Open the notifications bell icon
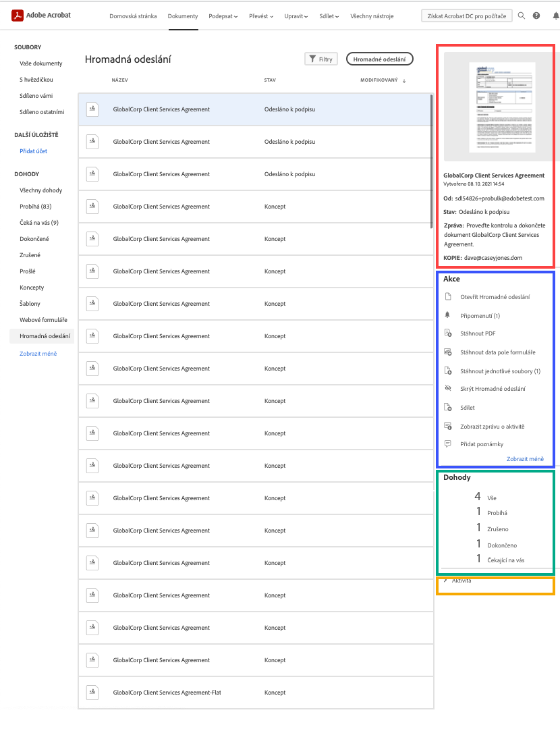The height and width of the screenshot is (754, 560). 555,16
